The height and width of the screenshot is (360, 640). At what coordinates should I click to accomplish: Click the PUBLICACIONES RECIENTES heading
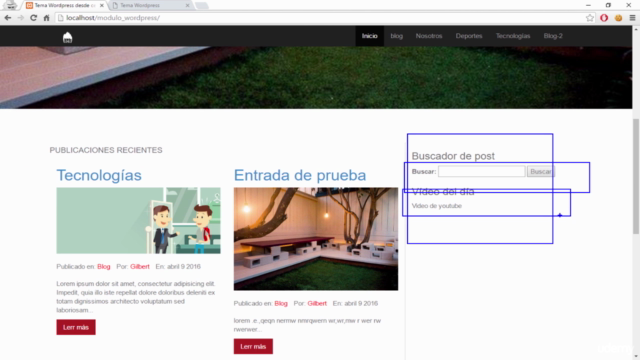106,150
